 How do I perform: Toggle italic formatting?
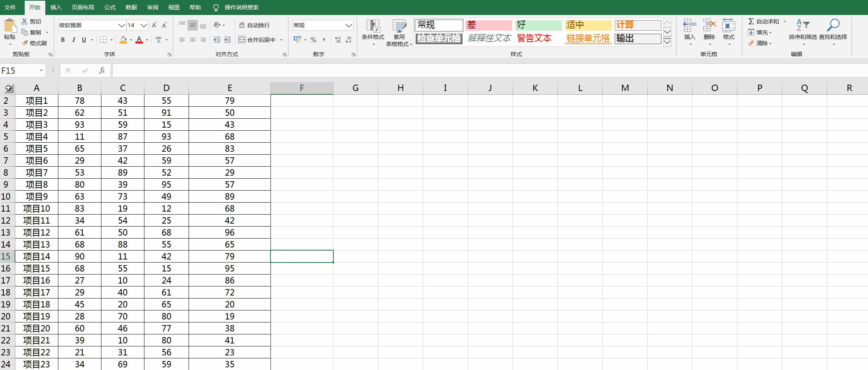[73, 40]
